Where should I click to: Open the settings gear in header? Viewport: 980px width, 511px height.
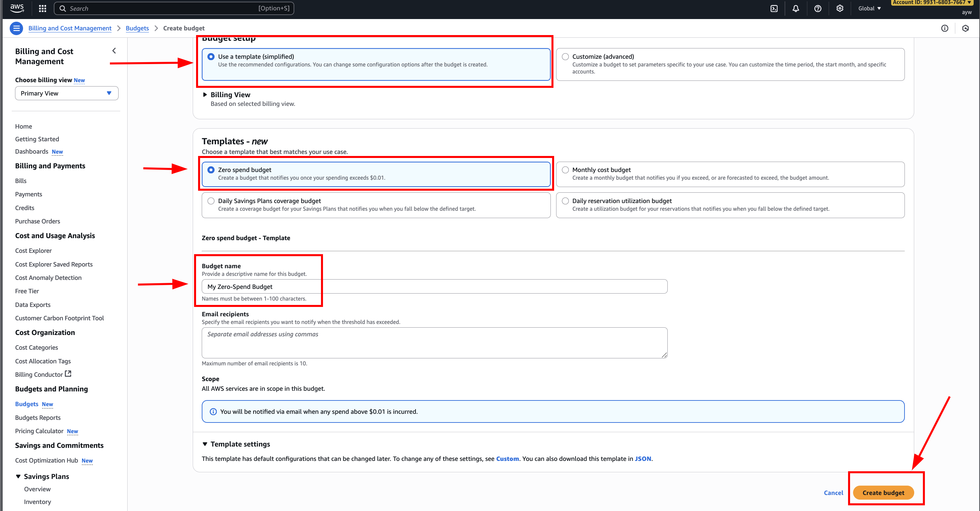point(840,8)
